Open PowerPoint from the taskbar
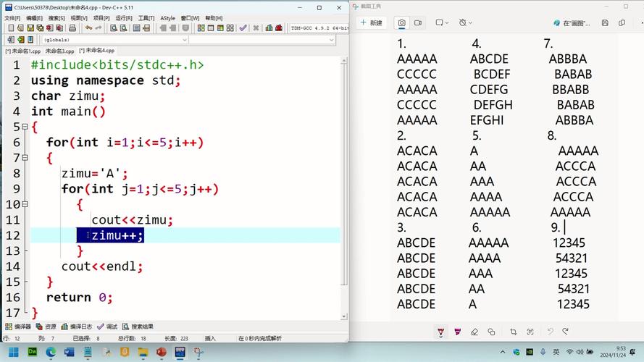This screenshot has width=644, height=362. click(161, 352)
